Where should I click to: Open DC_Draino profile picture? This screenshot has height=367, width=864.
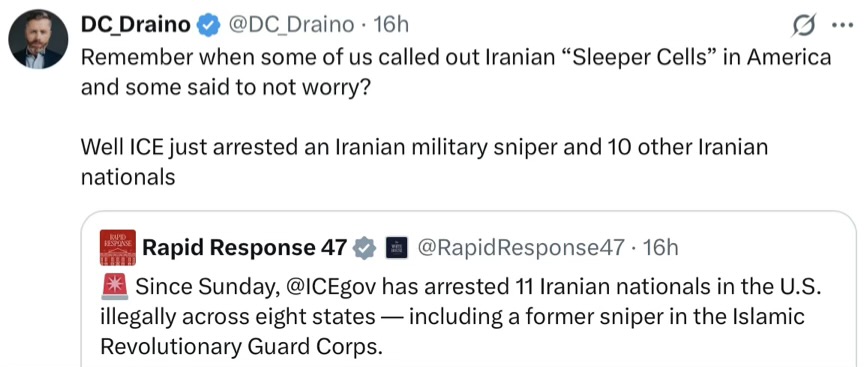pos(38,39)
